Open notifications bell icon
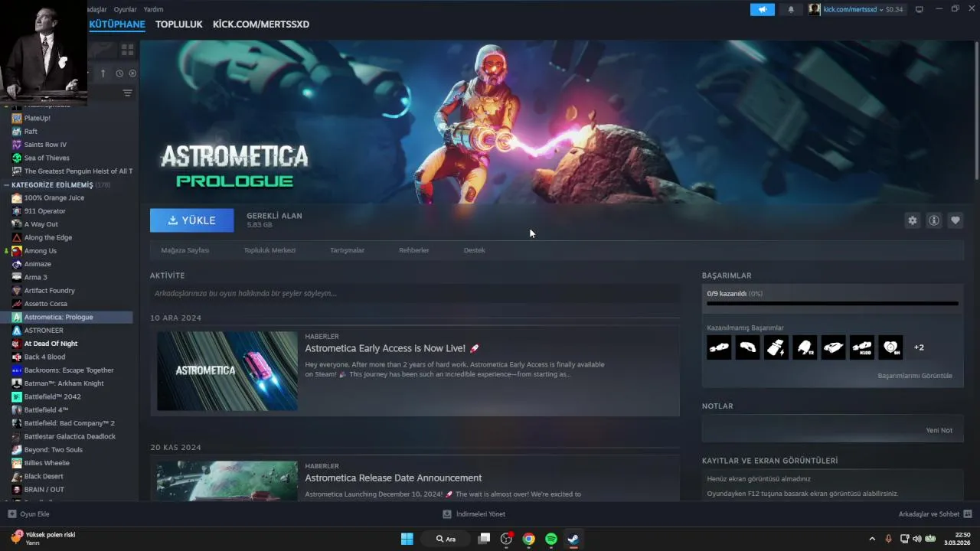This screenshot has width=980, height=551. click(791, 9)
